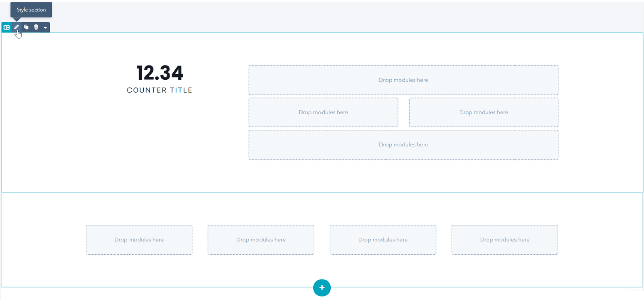644x302 pixels.
Task: Select the first drop zone in the four-column row
Action: 139,240
